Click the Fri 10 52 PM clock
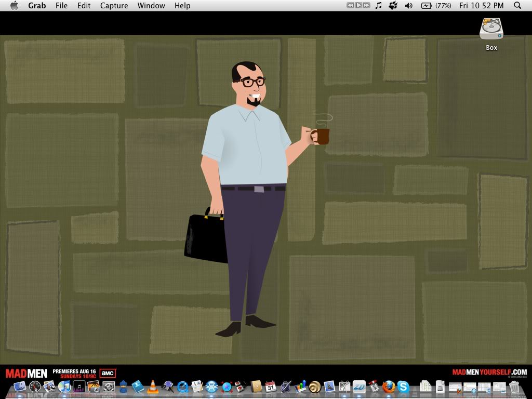Image resolution: width=532 pixels, height=399 pixels. coord(481,5)
